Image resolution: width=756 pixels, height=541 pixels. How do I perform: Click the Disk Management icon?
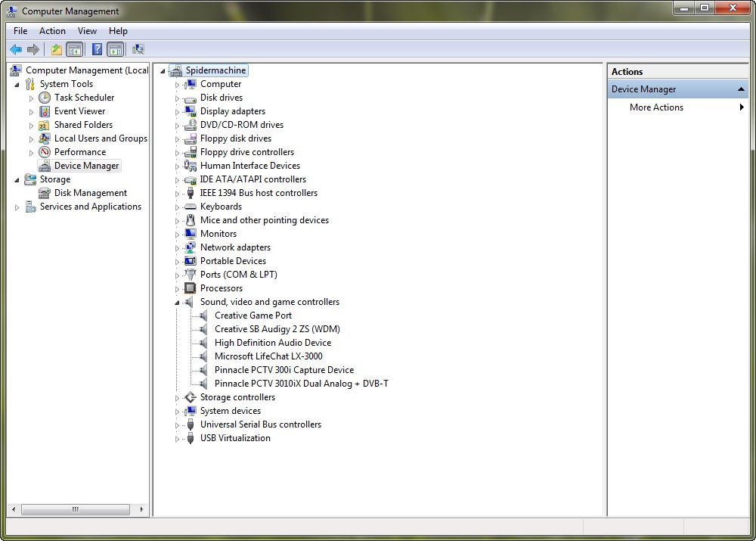click(45, 193)
